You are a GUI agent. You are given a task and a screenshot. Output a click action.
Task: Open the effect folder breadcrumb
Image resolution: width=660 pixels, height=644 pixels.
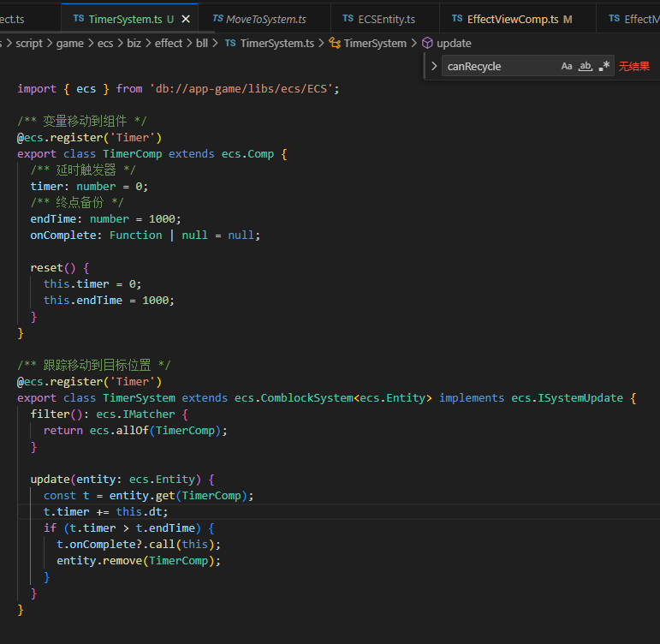pyautogui.click(x=169, y=43)
